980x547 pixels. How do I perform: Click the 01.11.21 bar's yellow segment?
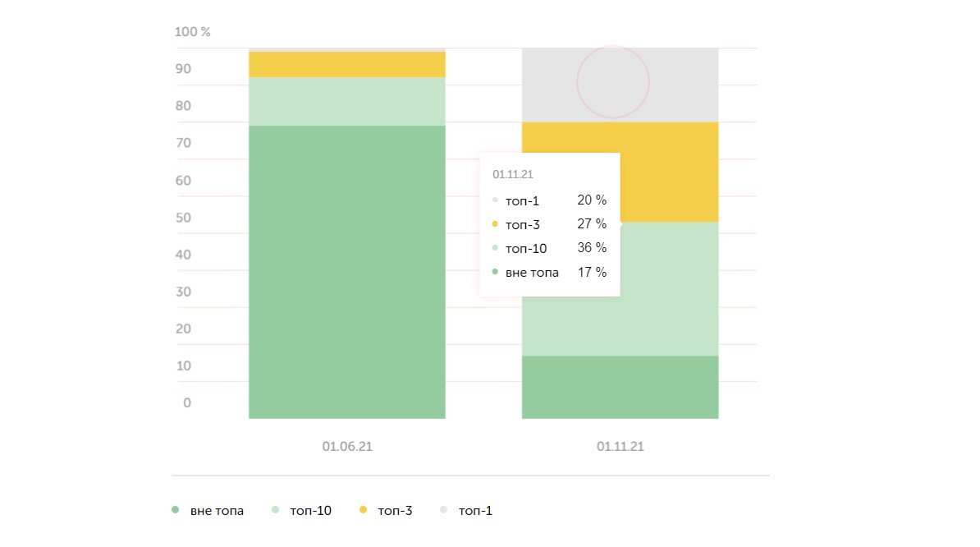(x=669, y=172)
